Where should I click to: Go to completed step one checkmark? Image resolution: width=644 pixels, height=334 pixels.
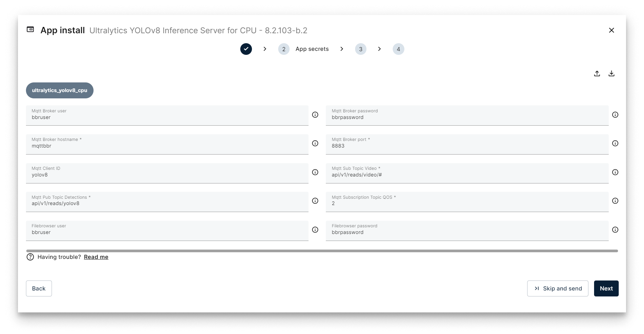[246, 49]
